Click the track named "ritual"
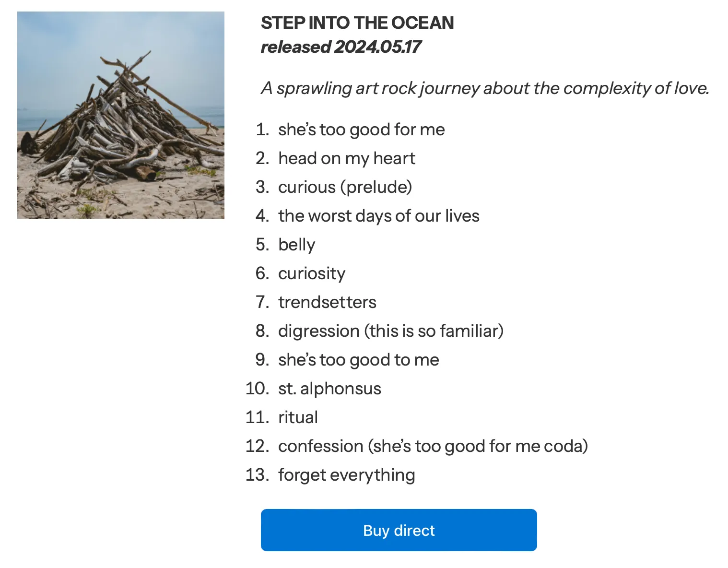The height and width of the screenshot is (568, 728). pyautogui.click(x=298, y=417)
